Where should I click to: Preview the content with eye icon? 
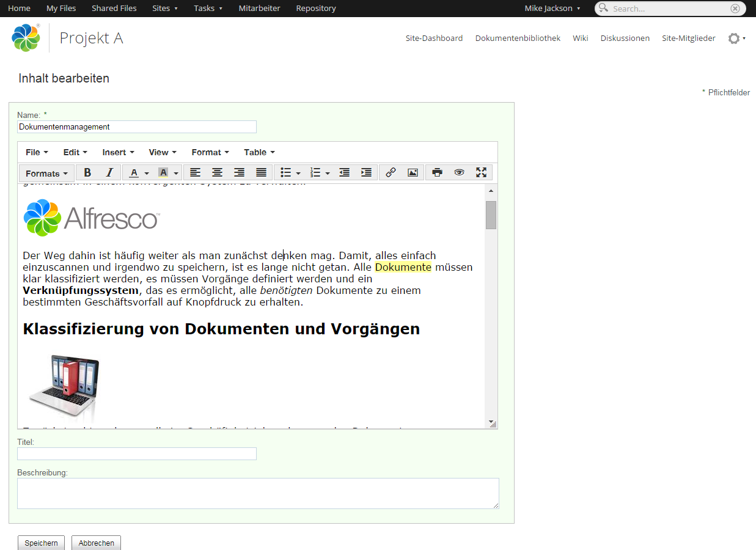click(x=459, y=173)
